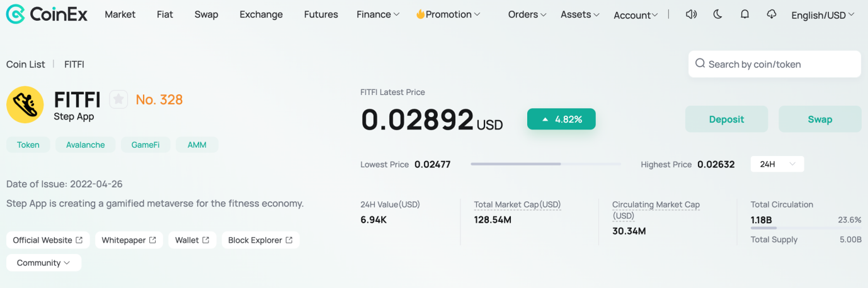Open the Official Website external link
Image resolution: width=868 pixels, height=288 pixels.
48,240
